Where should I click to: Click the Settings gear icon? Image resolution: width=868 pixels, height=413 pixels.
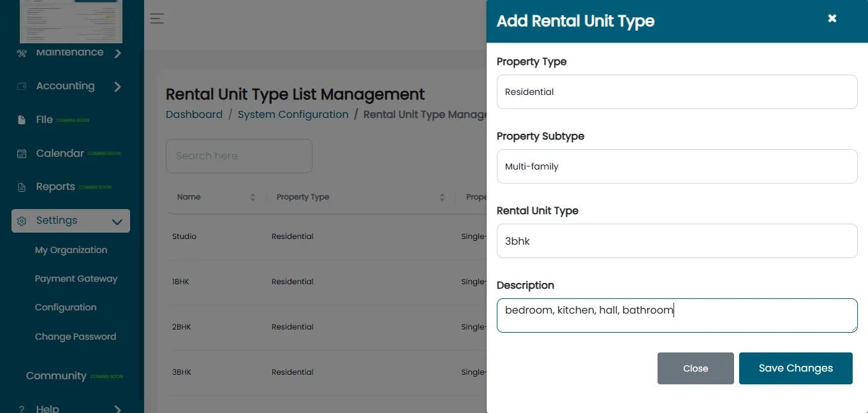(x=22, y=221)
